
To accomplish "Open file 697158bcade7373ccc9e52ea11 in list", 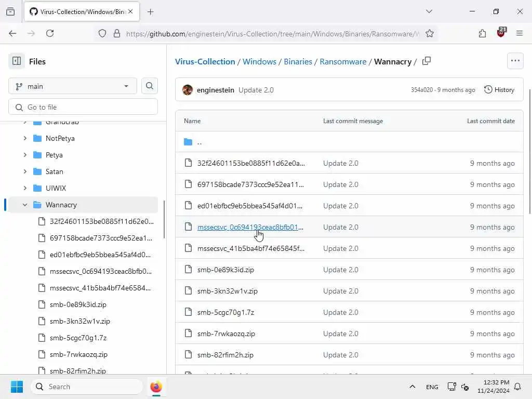I will (250, 184).
